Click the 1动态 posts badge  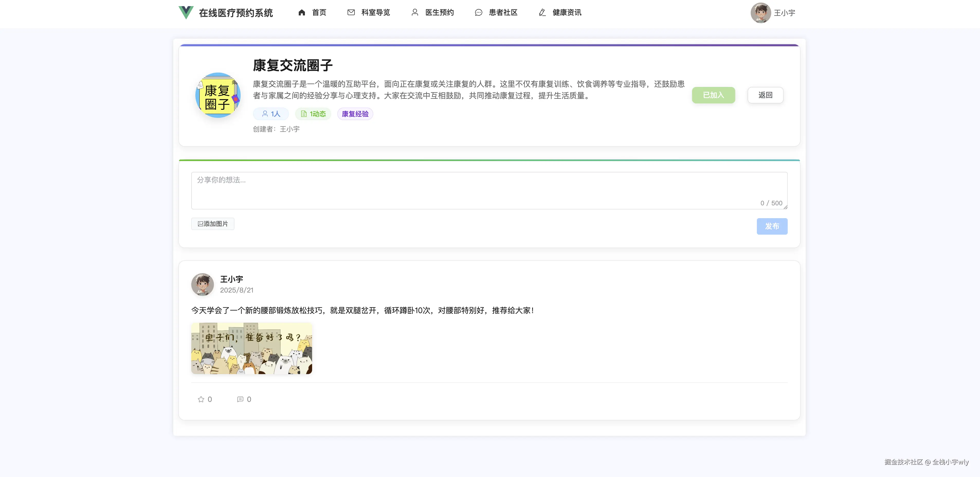tap(313, 113)
